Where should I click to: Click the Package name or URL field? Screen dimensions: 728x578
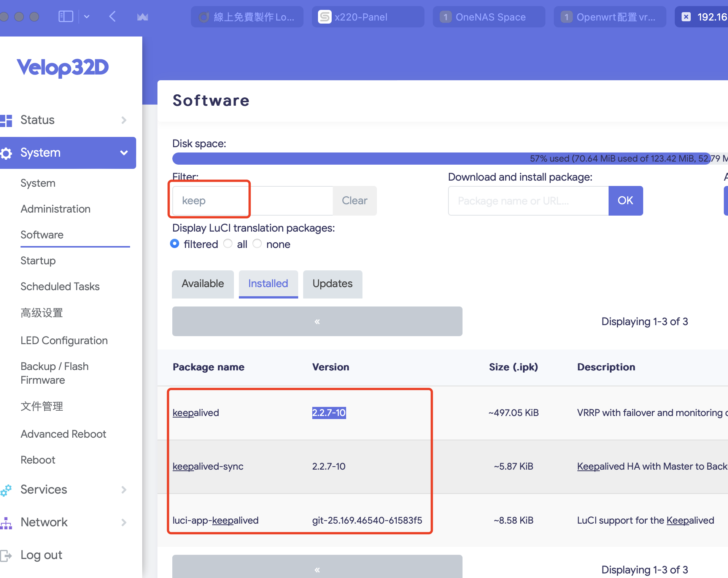click(x=528, y=201)
